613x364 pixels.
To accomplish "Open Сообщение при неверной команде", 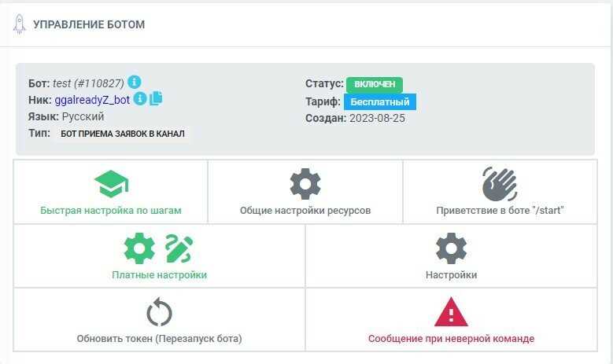I will click(451, 339).
